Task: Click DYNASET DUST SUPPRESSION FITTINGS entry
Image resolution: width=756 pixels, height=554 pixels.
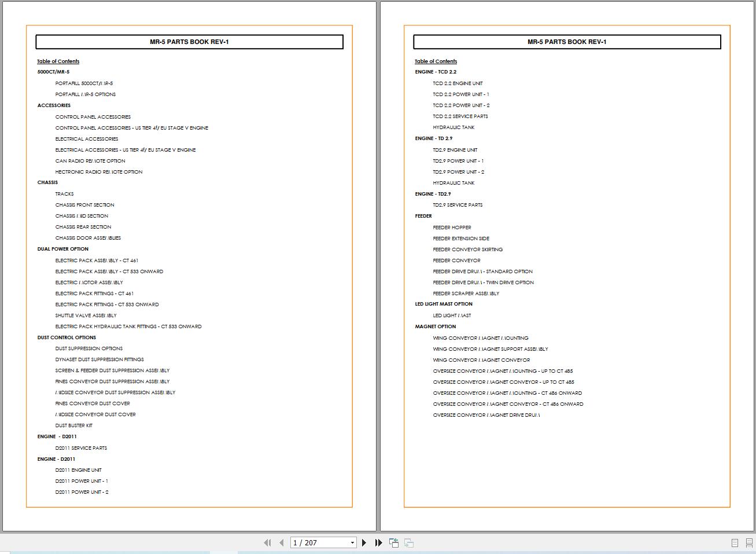Action: pyautogui.click(x=99, y=359)
